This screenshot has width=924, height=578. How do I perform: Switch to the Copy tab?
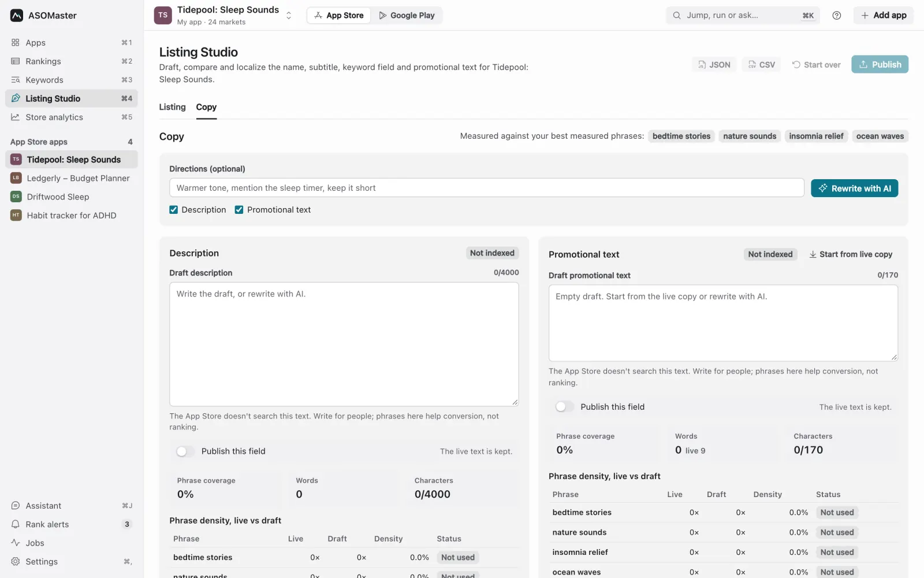pos(206,107)
